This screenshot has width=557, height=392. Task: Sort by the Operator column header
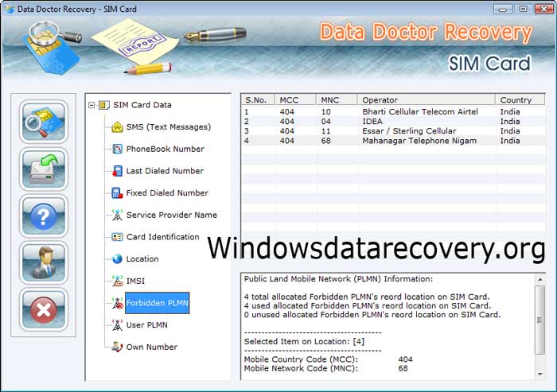[x=427, y=99]
